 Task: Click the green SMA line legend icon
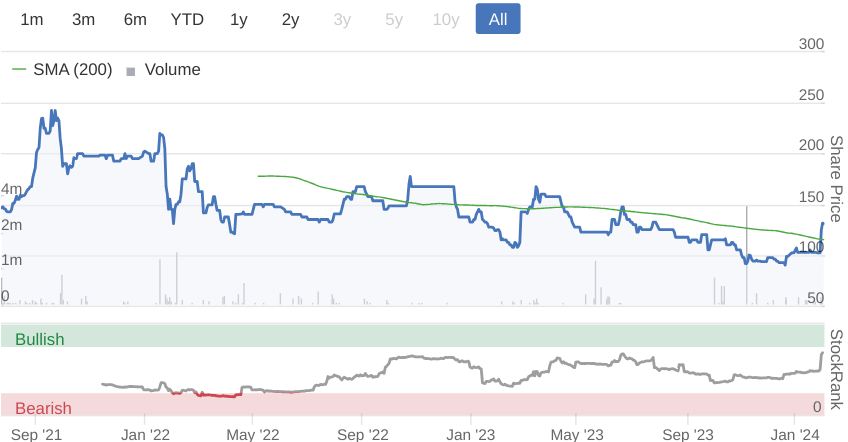19,69
